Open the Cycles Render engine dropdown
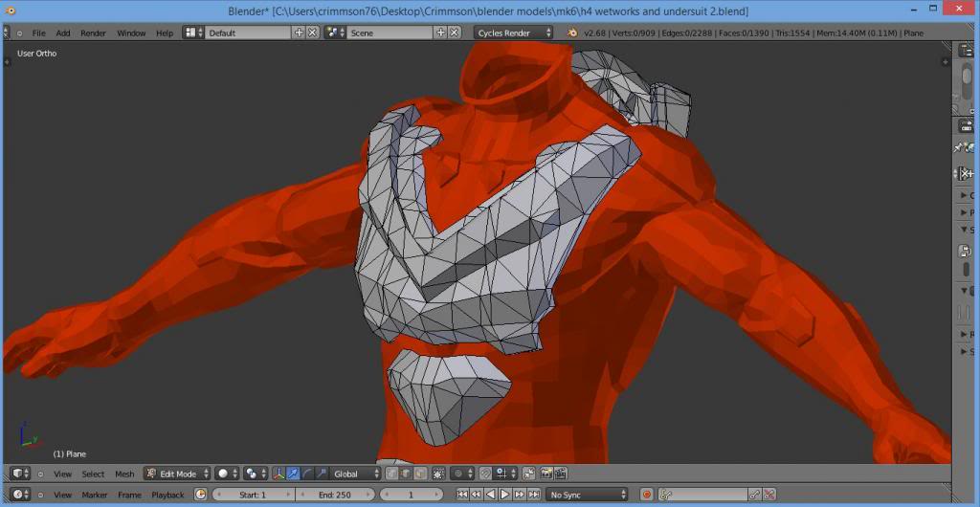 click(514, 33)
